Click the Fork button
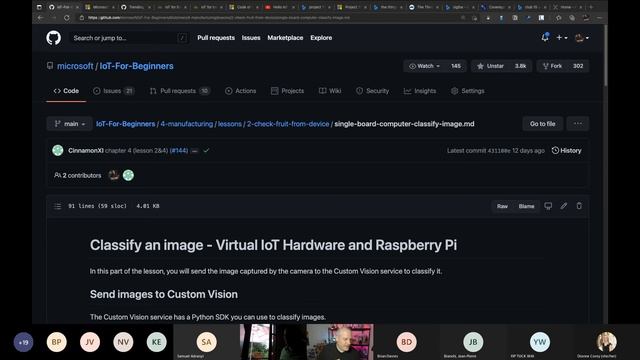Image resolution: width=640 pixels, height=360 pixels. (x=552, y=66)
